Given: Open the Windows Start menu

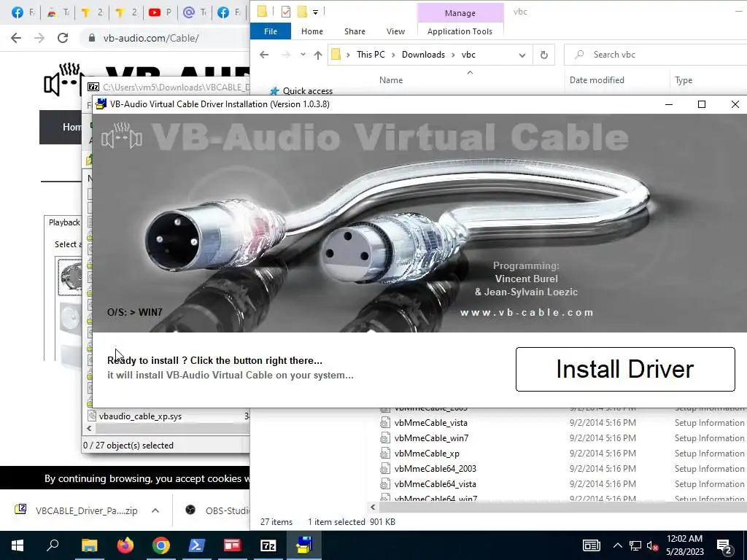Looking at the screenshot, I should (18, 545).
